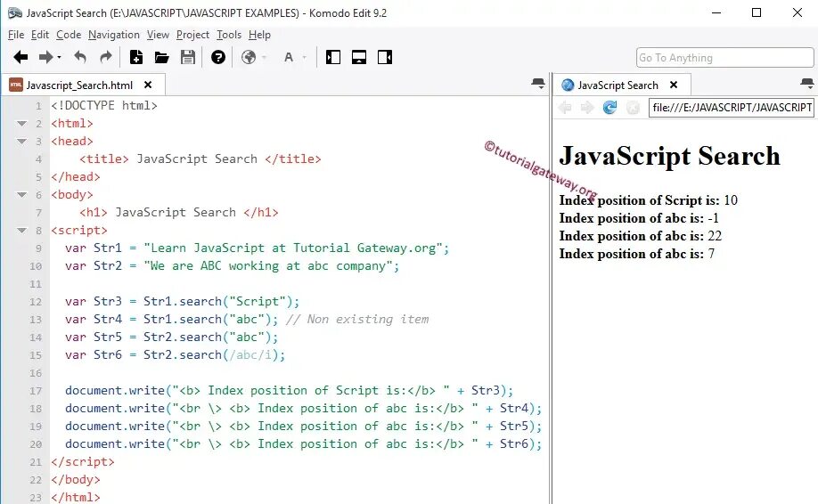The image size is (818, 504).
Task: Click the result line ending in -1
Action: click(639, 218)
